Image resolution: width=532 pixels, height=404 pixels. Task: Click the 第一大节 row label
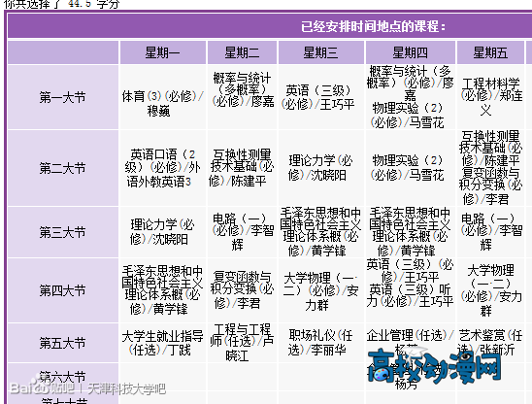point(63,97)
